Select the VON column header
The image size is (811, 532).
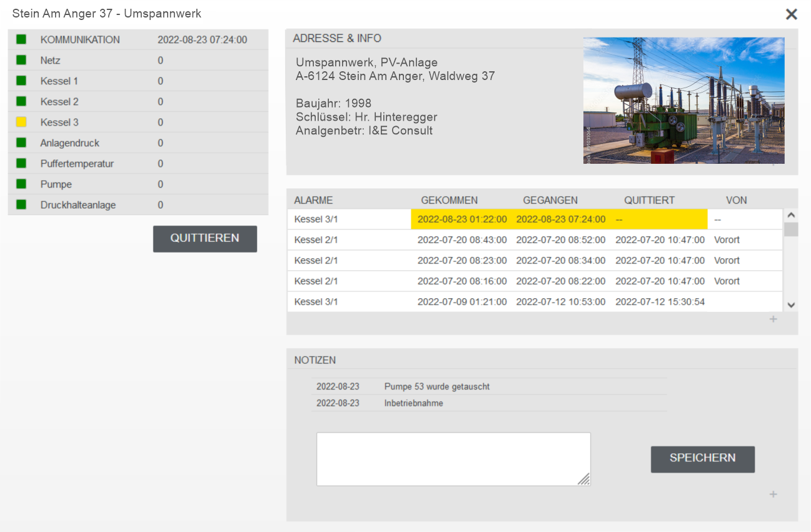pos(737,200)
